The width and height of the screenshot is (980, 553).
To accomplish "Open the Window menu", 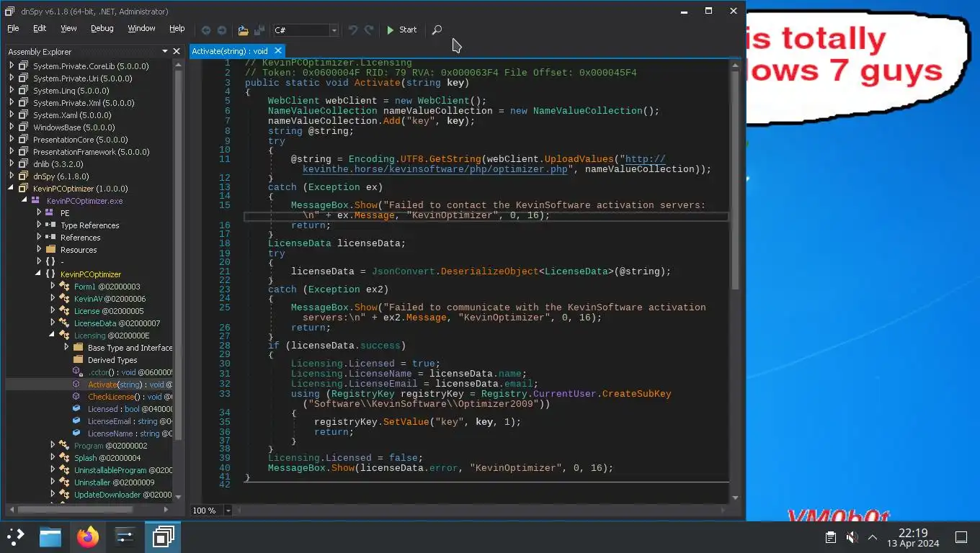I will [x=141, y=29].
